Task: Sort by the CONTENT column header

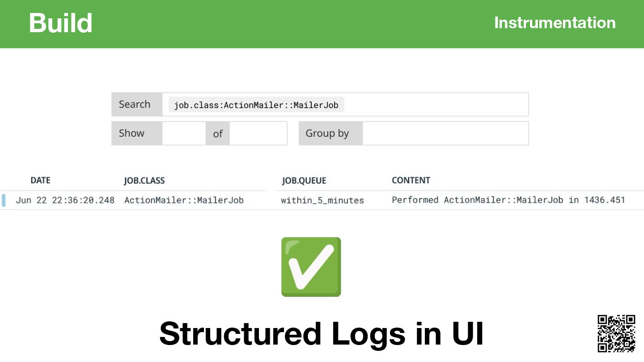Action: pyautogui.click(x=411, y=181)
